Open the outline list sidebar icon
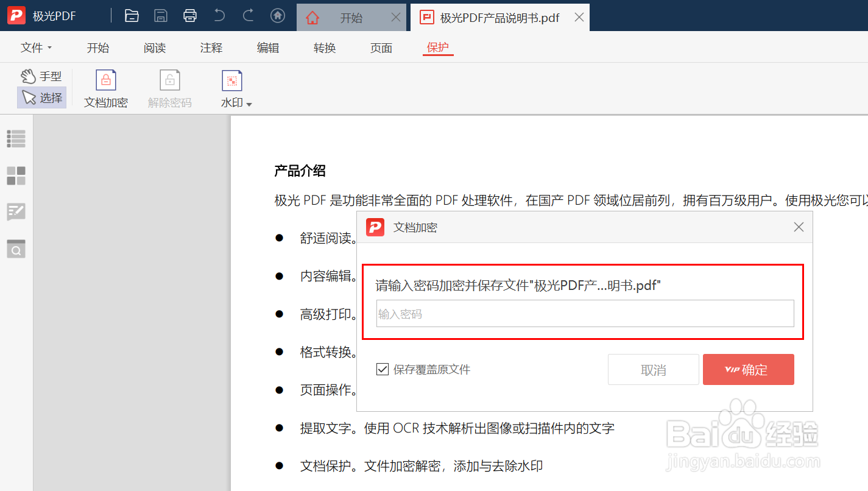This screenshot has height=491, width=868. point(16,138)
